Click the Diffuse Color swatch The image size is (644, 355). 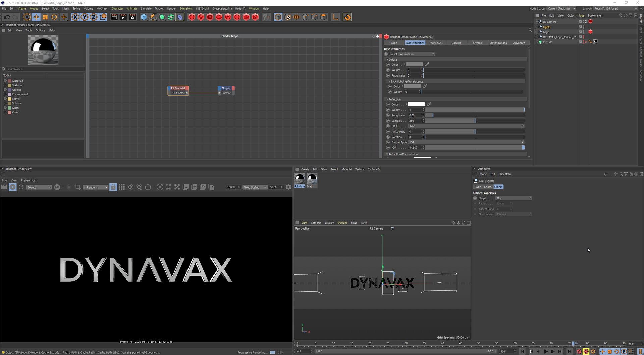tap(415, 64)
